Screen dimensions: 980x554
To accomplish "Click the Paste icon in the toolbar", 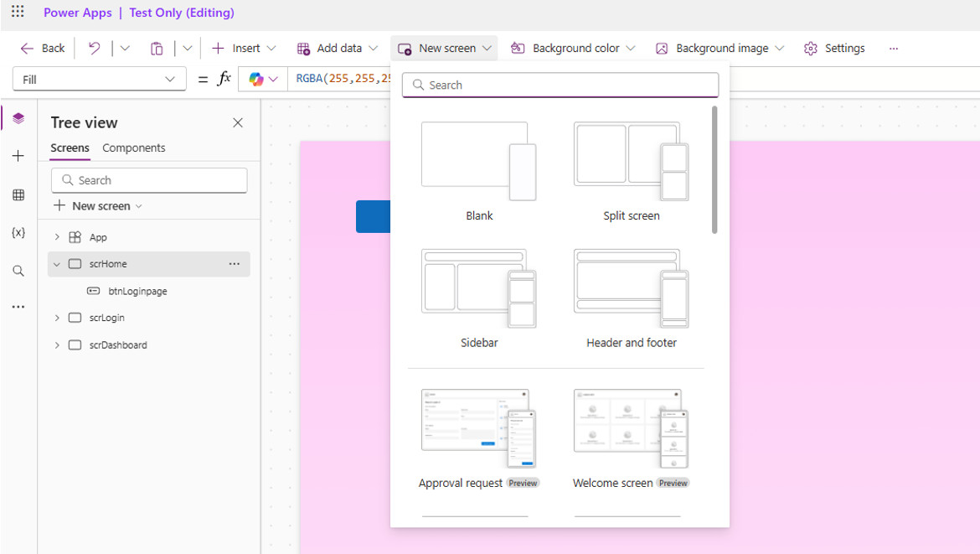I will [157, 48].
